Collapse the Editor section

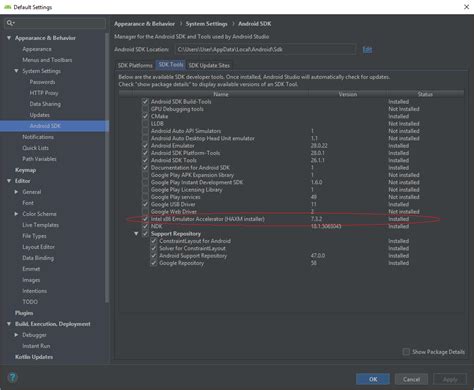pyautogui.click(x=9, y=181)
